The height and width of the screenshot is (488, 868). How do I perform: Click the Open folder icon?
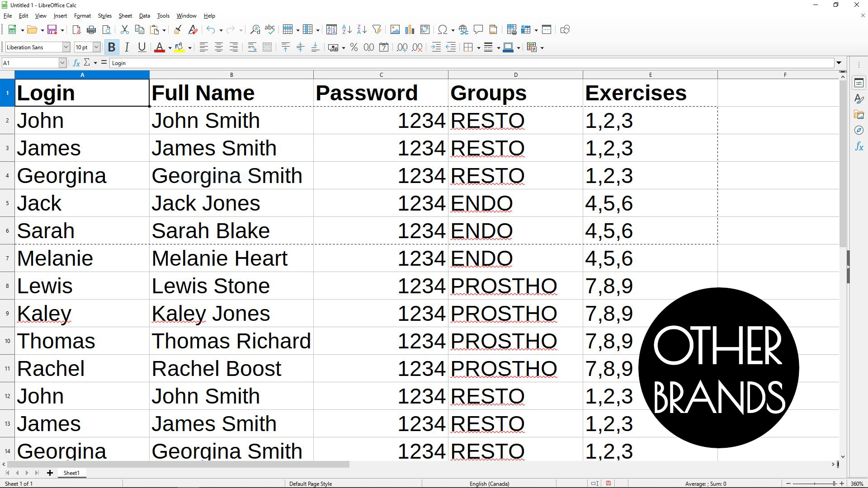coord(32,30)
